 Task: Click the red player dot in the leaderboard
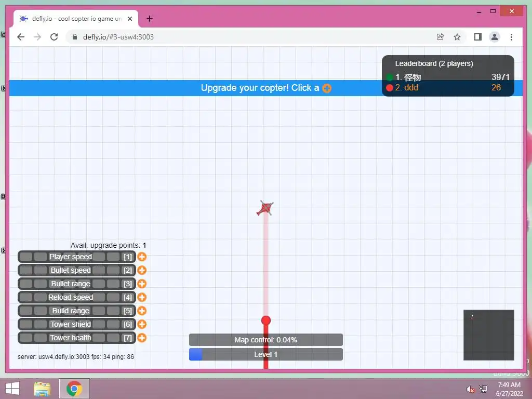click(390, 88)
